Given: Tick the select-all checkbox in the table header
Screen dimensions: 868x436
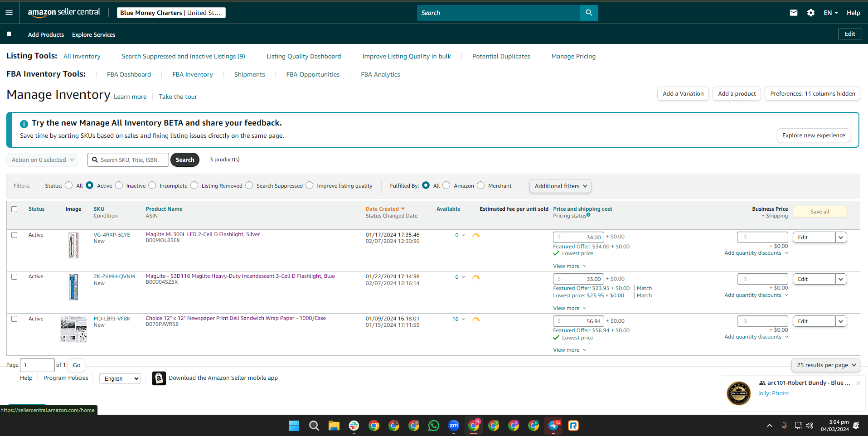Looking at the screenshot, I should [x=15, y=209].
